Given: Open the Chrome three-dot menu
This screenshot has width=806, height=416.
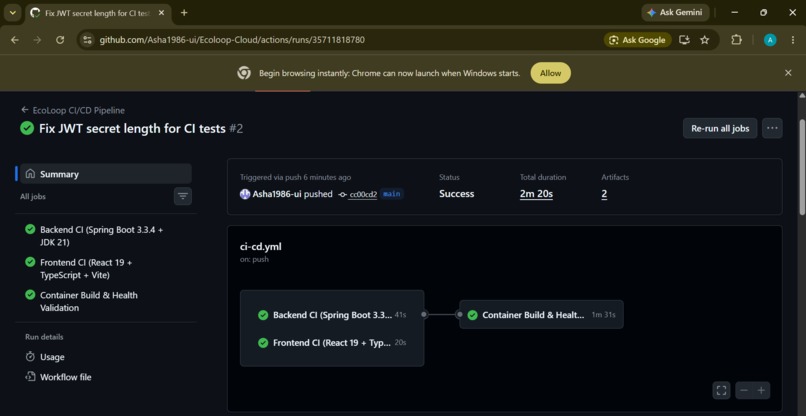Looking at the screenshot, I should point(793,40).
